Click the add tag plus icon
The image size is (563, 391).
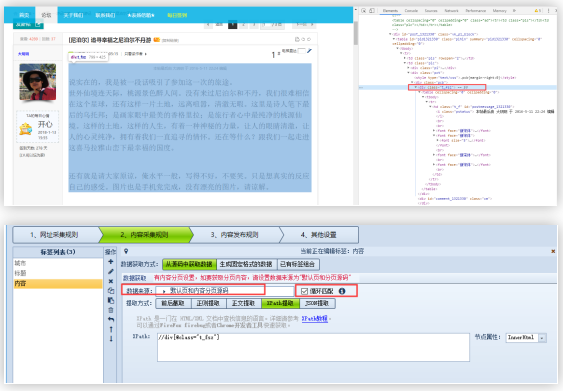(x=111, y=261)
